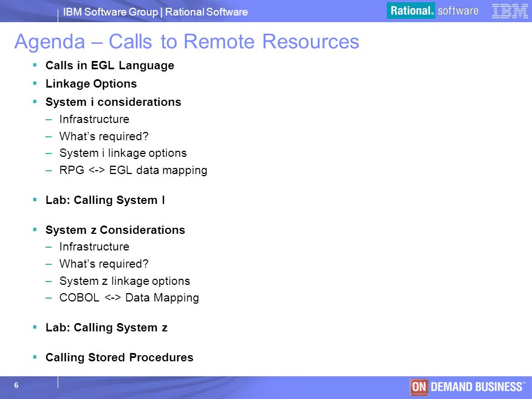Viewport: 532px width, 399px height.
Task: Click 'What's required?' under System i considerations
Action: click(104, 136)
